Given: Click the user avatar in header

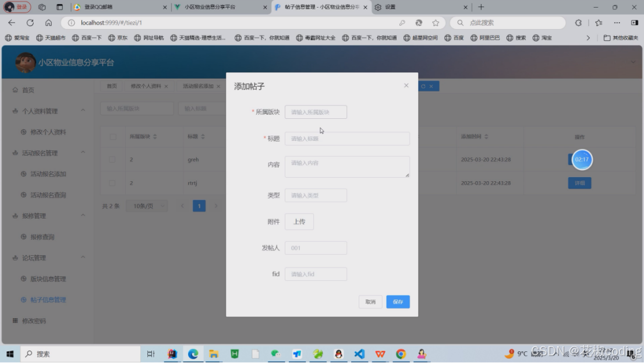Looking at the screenshot, I should pyautogui.click(x=25, y=62).
